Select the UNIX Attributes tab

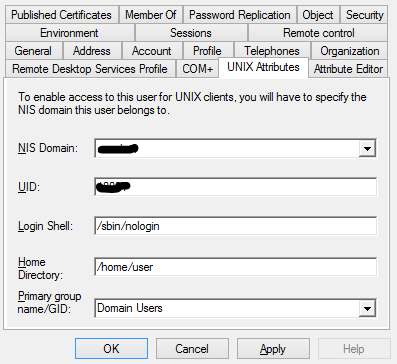(263, 67)
